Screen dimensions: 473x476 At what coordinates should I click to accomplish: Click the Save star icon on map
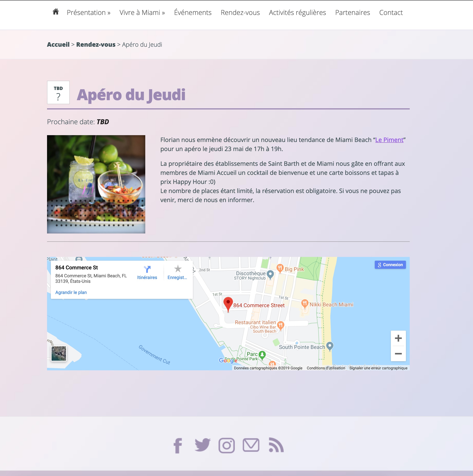tap(178, 269)
